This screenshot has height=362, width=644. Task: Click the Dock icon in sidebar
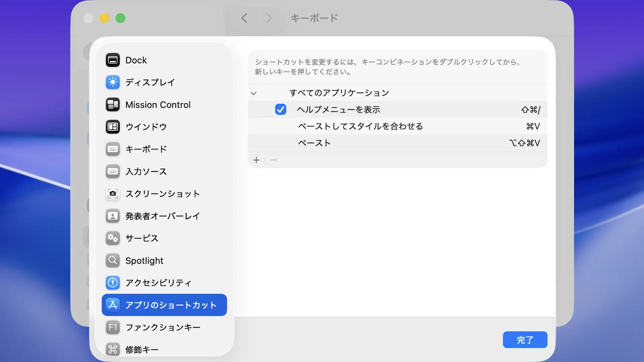pyautogui.click(x=113, y=60)
